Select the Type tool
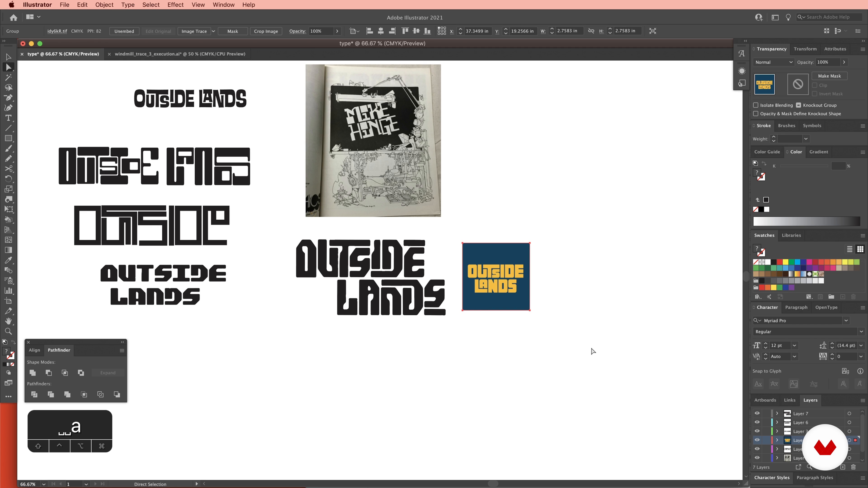The height and width of the screenshot is (488, 868). tap(8, 118)
